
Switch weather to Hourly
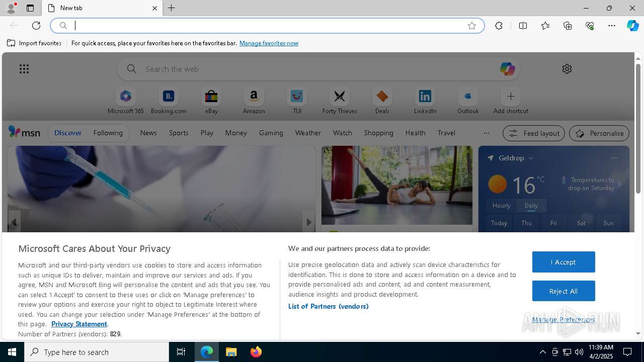[502, 205]
